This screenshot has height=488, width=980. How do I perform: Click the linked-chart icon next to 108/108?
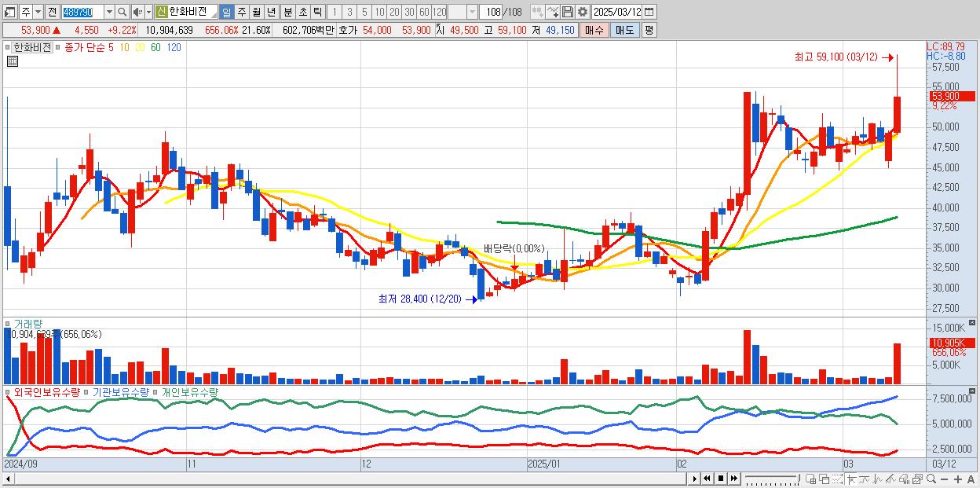[537, 12]
